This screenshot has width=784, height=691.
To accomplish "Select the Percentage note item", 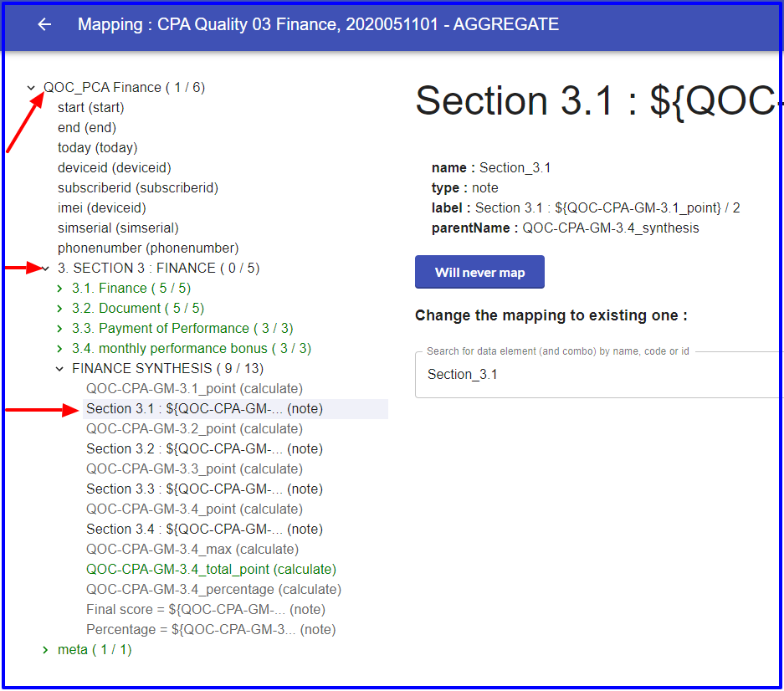I will click(x=211, y=629).
